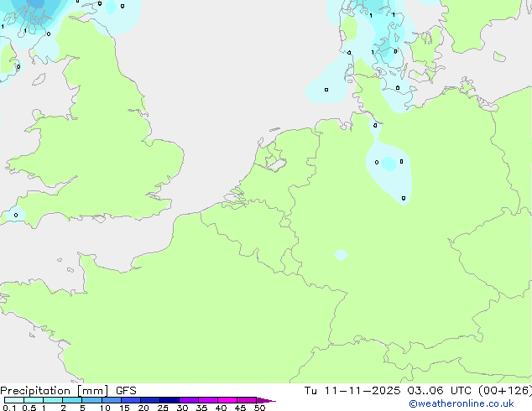The image size is (532, 411).
Task: Select legend swatch between 40 and 45
Action: coord(227,400)
